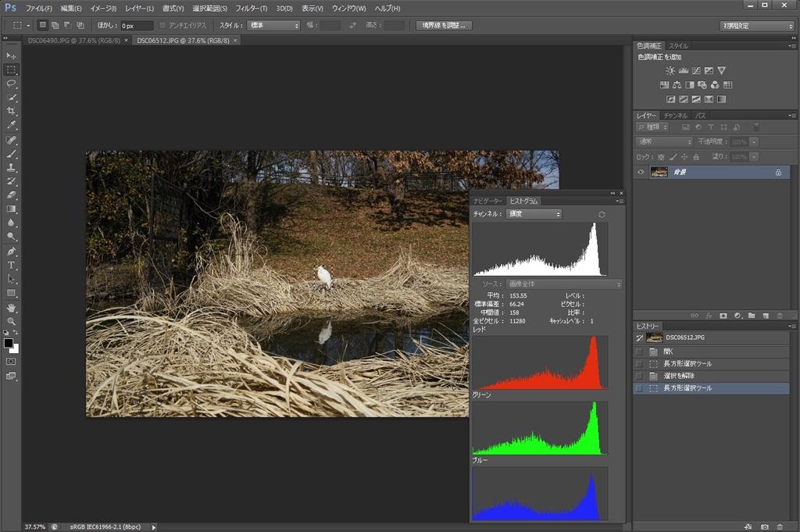Viewport: 800px width, 532px height.
Task: Choose the Eyedropper tool
Action: 12,125
